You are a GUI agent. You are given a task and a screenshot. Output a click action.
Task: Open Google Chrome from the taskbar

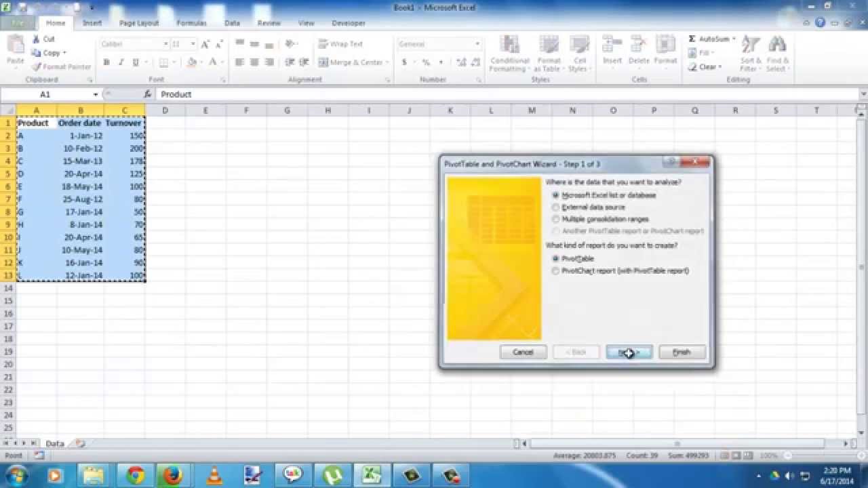(135, 475)
